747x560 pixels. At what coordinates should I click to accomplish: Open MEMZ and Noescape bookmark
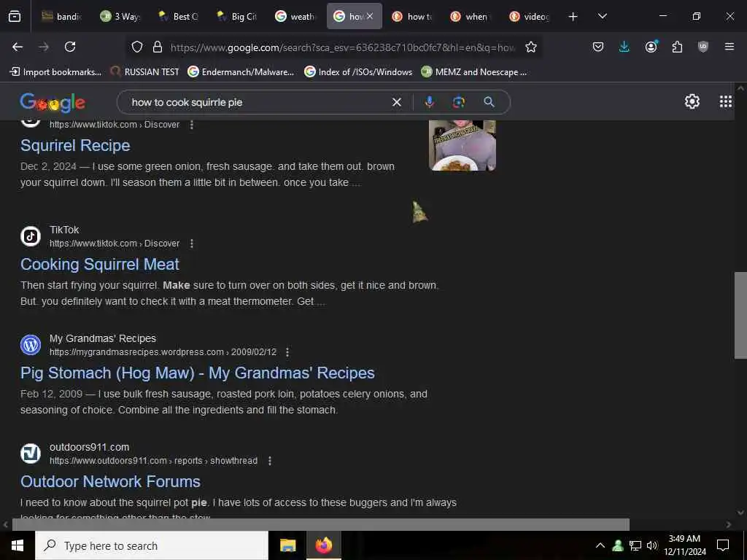(x=474, y=72)
